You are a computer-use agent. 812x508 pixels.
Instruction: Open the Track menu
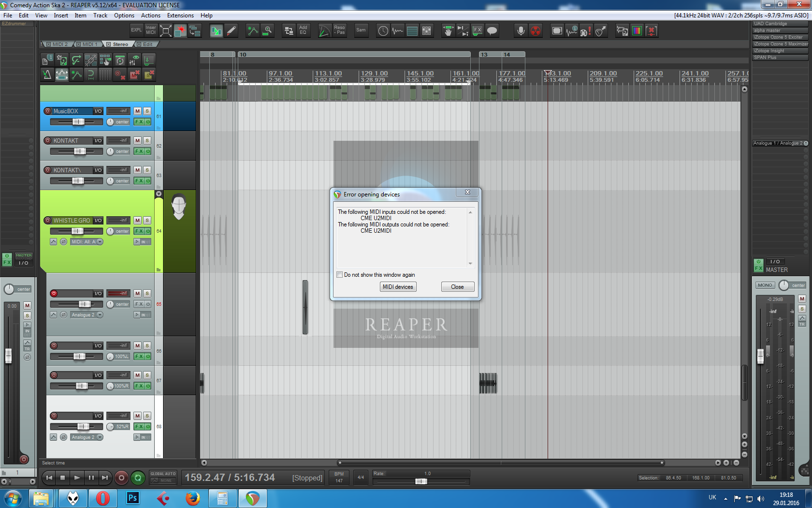101,15
